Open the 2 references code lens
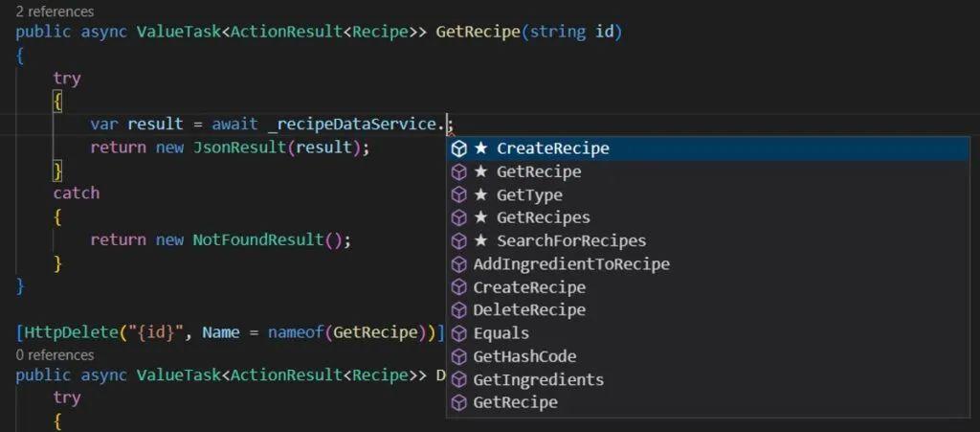Screen dimensions: 980x432 pyautogui.click(x=55, y=11)
